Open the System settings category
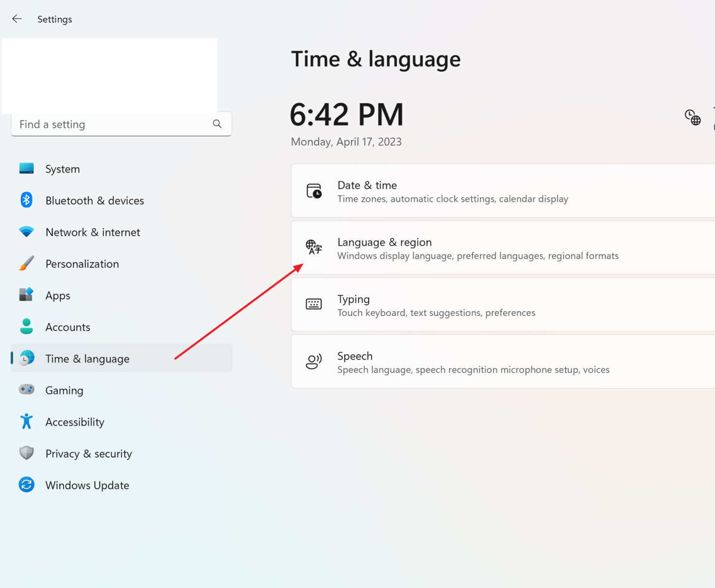Screen dimensions: 715x588 coord(121,169)
